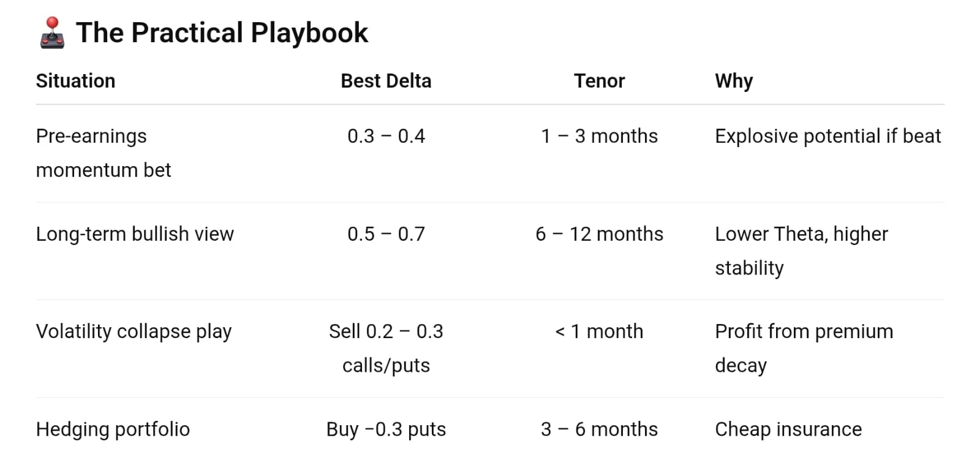Click "Explosive potential if beat" text
This screenshot has width=980, height=476.
(827, 136)
